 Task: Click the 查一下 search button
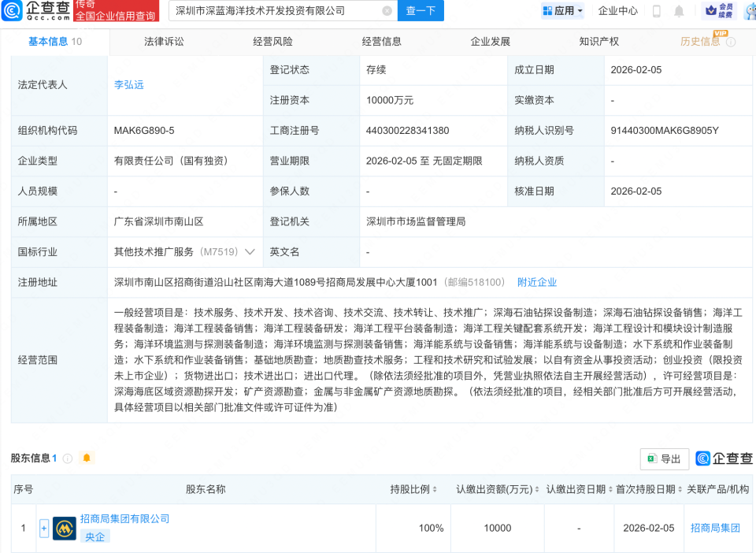[x=421, y=10]
